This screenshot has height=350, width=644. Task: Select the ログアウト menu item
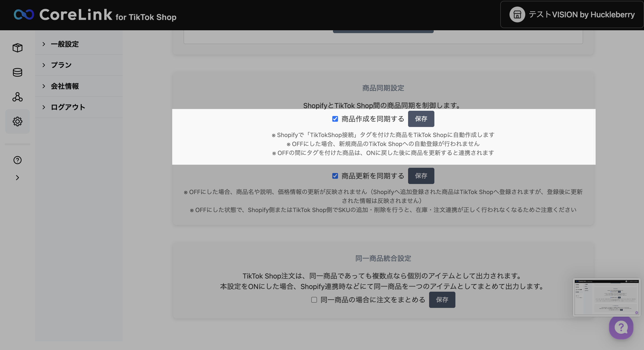click(x=68, y=107)
